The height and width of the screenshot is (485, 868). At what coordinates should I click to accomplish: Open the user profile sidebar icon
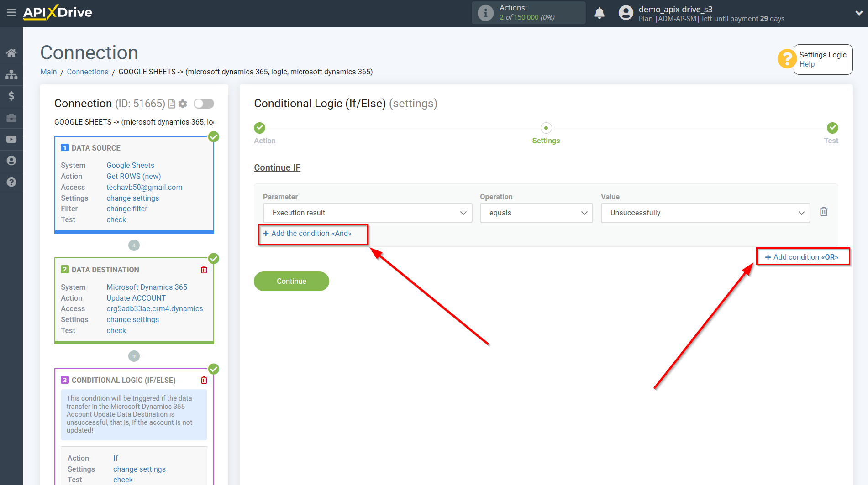11,161
